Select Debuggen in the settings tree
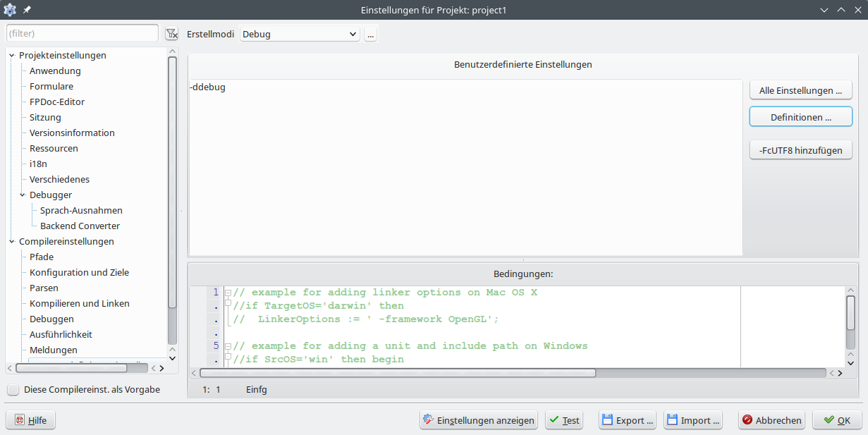The image size is (868, 435). (51, 319)
